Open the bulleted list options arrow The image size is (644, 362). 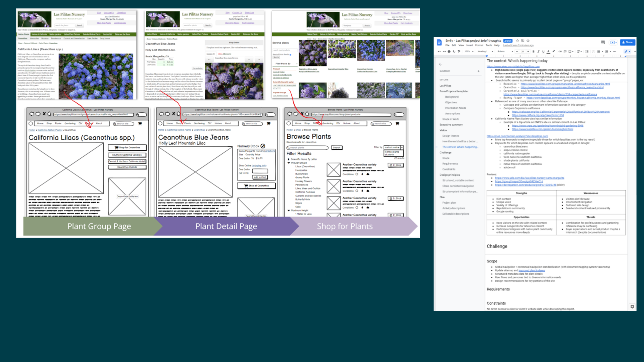[x=602, y=51]
